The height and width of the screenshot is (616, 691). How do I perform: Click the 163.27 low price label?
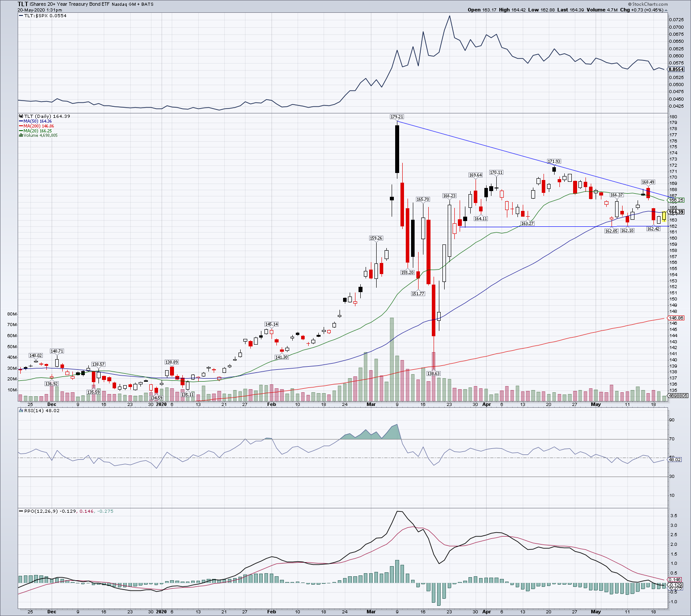tap(528, 224)
